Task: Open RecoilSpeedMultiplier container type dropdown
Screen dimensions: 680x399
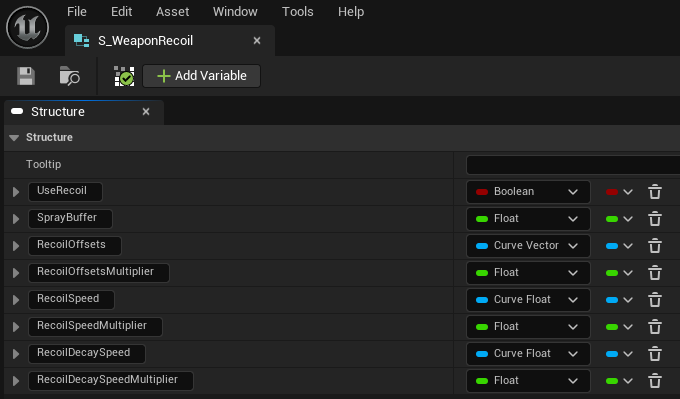Action: (619, 327)
